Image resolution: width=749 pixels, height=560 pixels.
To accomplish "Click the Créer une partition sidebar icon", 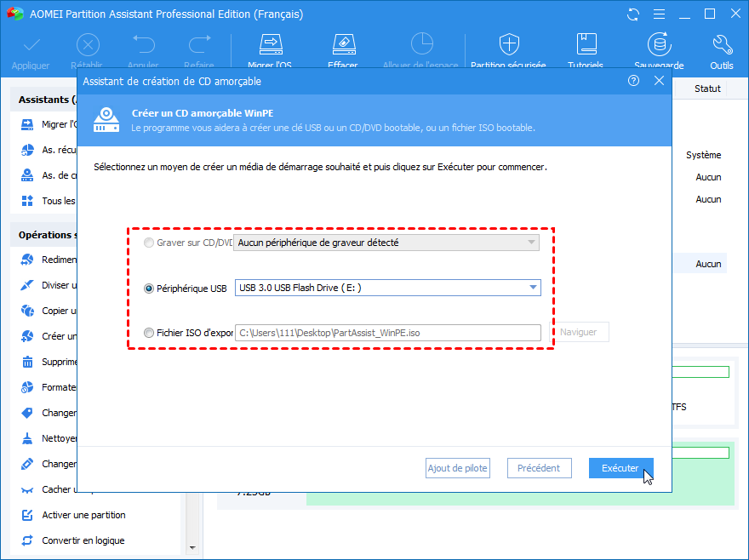I will pos(27,336).
